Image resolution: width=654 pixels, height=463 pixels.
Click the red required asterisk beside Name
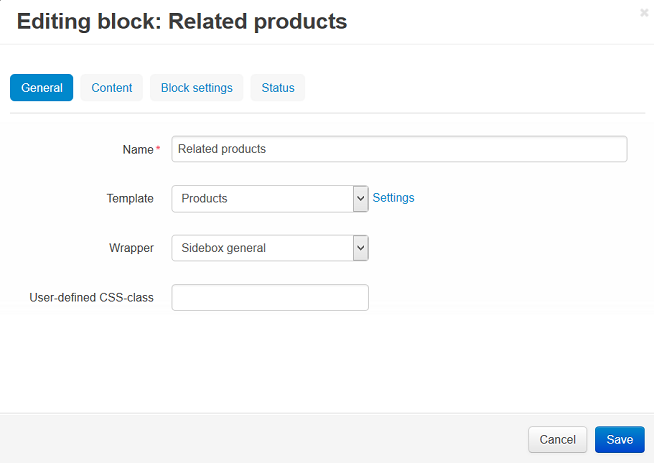[x=158, y=147]
